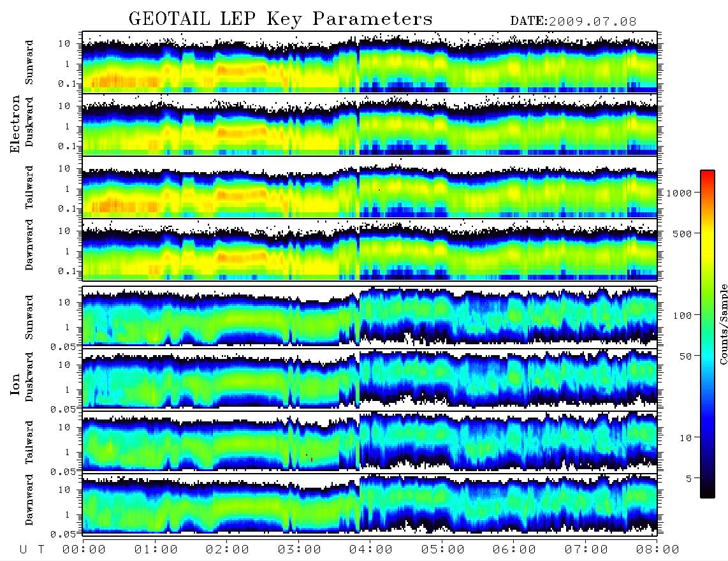
Task: Click the "00:00" time tick label
Action: [84, 550]
